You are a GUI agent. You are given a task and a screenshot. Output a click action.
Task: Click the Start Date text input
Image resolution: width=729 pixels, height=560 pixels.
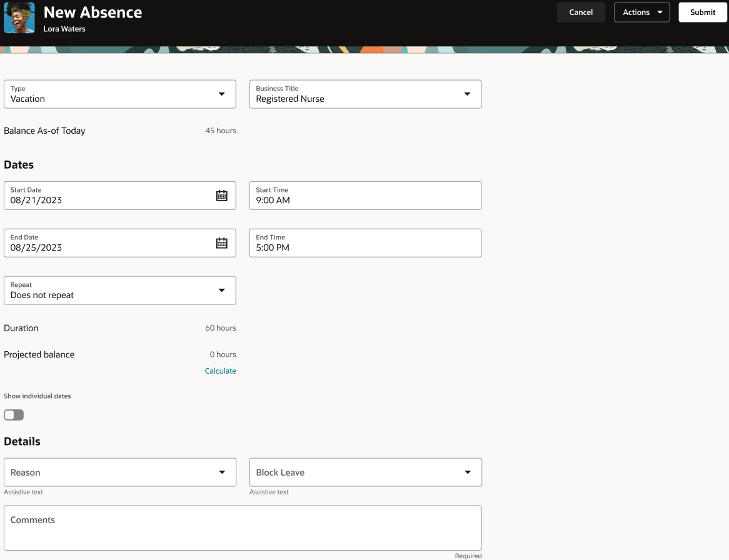click(94, 199)
